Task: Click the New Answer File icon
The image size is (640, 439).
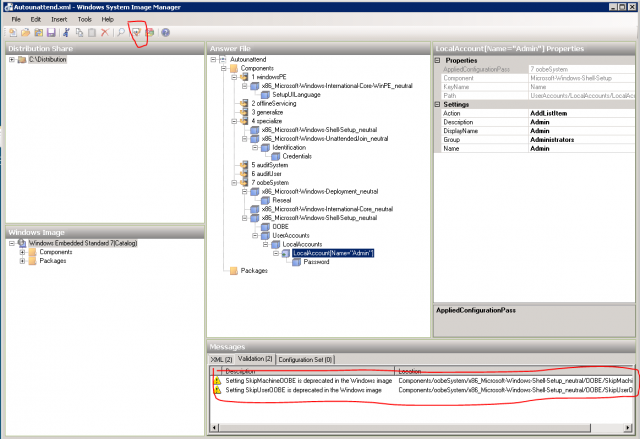Action: click(11, 33)
